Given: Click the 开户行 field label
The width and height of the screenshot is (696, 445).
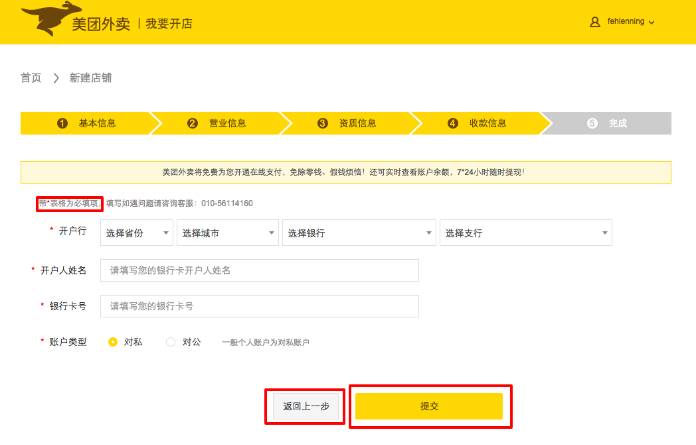Looking at the screenshot, I should coord(73,232).
